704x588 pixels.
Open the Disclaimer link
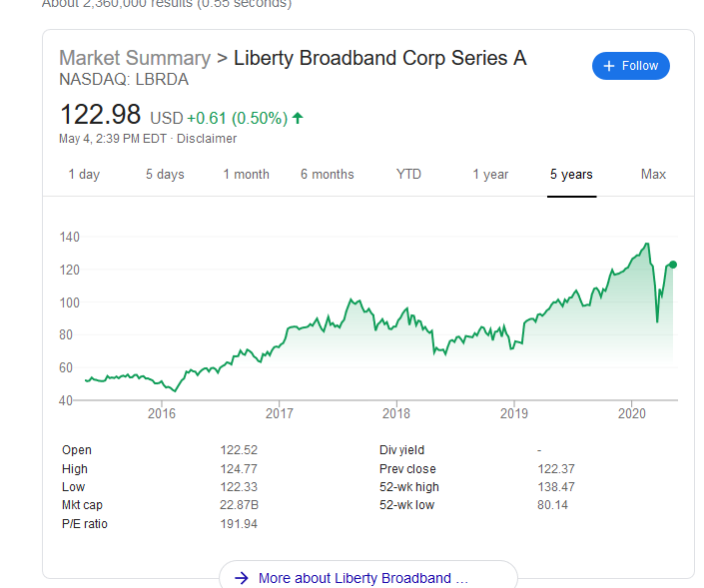tap(207, 139)
